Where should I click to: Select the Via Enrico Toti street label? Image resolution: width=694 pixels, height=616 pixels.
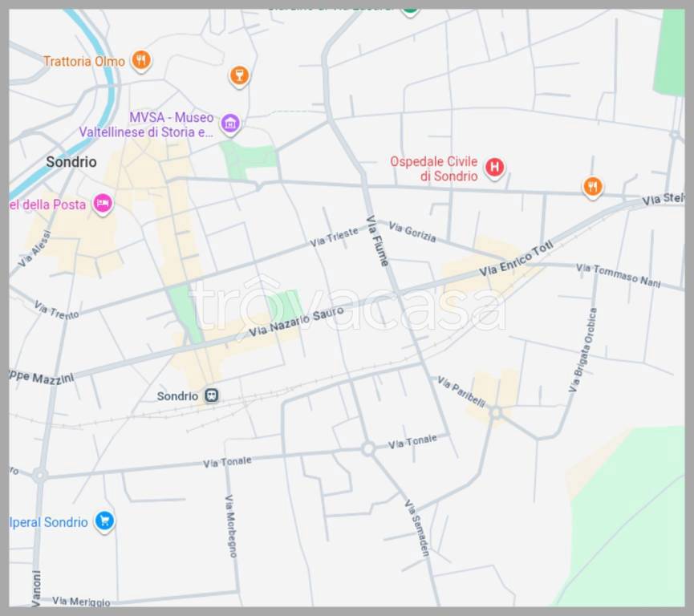pos(516,260)
